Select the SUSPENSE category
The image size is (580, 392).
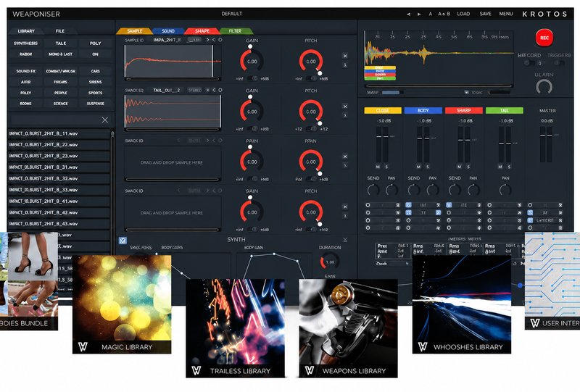click(x=95, y=104)
